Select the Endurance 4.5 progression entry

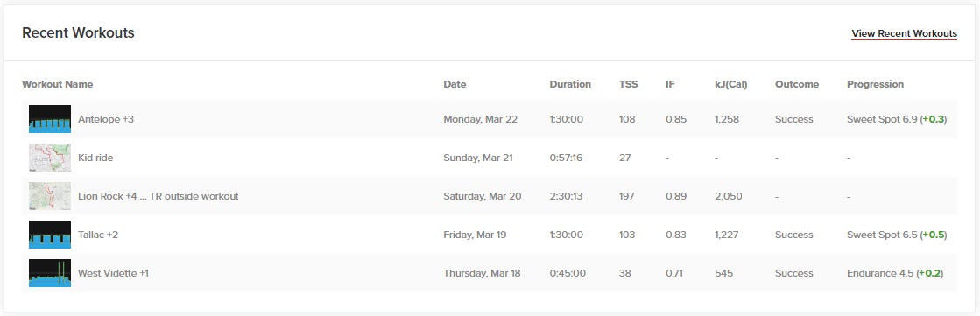point(895,273)
